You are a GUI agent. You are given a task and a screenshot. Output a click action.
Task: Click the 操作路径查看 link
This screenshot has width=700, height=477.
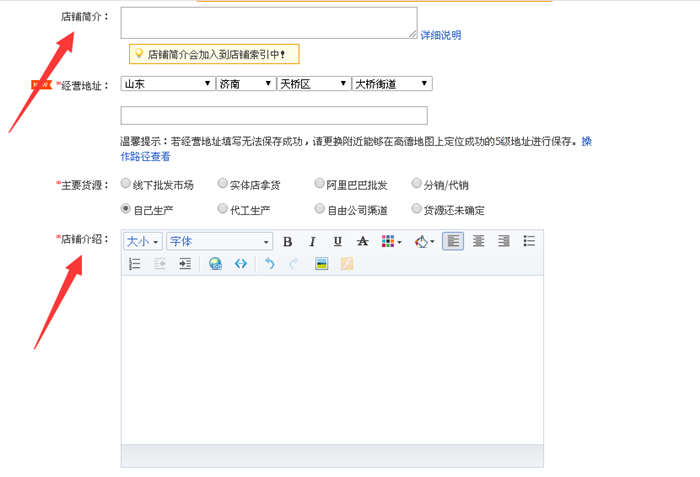tap(146, 157)
